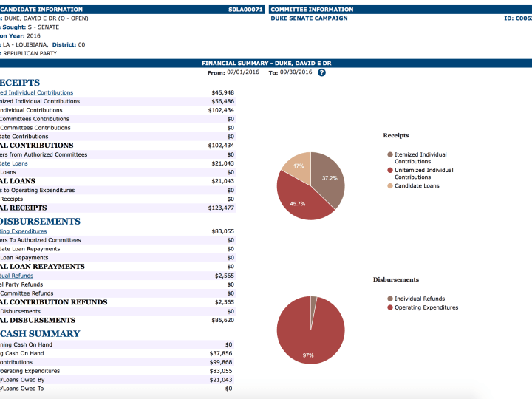Toggle the Candidate Loans legend dot

point(390,186)
